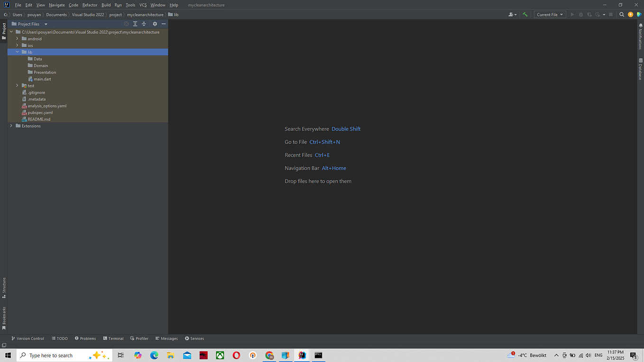Click the Go to File shortcut link
The width and height of the screenshot is (644, 362).
coord(324,142)
